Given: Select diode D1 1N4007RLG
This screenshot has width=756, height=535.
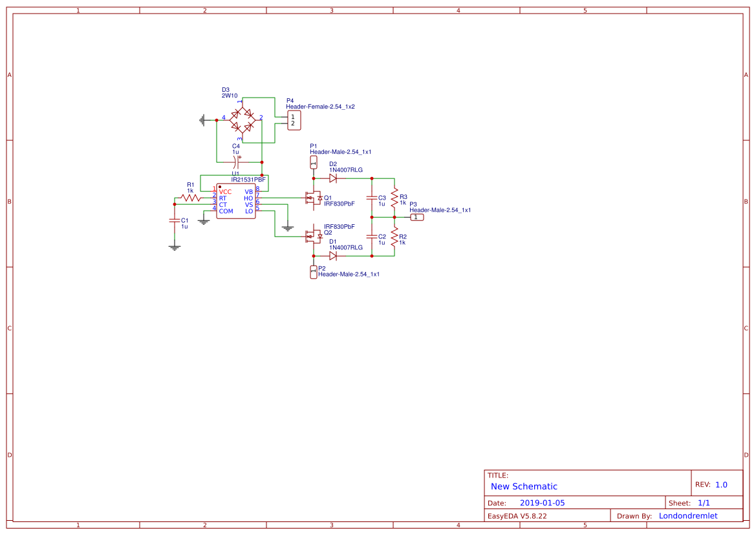Looking at the screenshot, I should point(333,257).
